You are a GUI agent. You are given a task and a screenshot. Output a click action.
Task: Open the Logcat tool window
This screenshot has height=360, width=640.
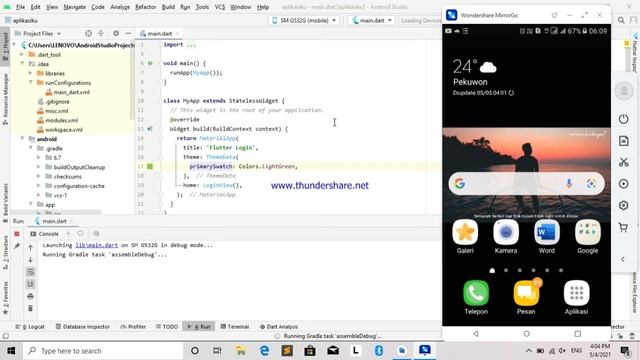click(30, 327)
